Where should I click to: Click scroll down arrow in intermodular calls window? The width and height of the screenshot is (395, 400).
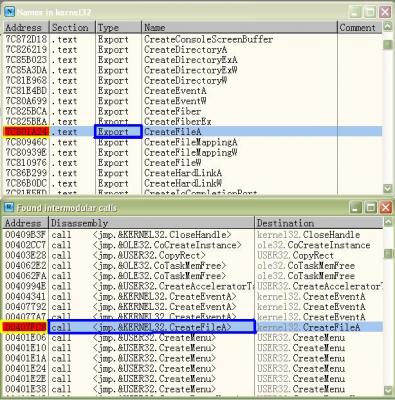(388, 390)
